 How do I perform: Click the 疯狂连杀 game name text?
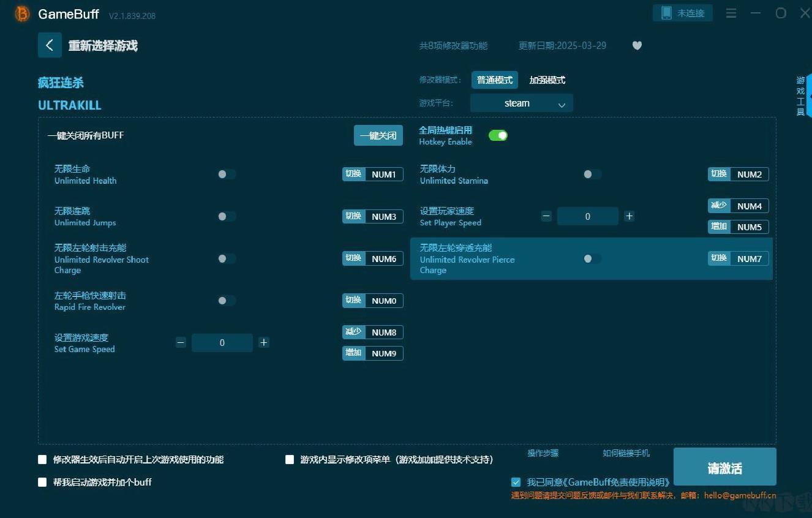tap(61, 83)
